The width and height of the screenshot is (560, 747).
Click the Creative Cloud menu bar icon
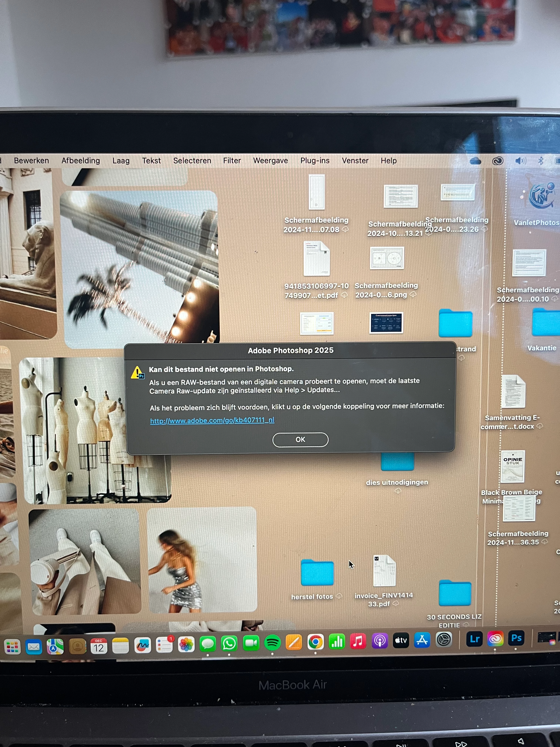tap(498, 161)
